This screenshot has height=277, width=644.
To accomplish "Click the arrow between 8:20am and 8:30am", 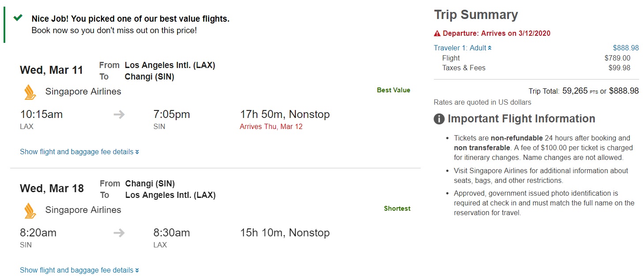I will click(119, 233).
